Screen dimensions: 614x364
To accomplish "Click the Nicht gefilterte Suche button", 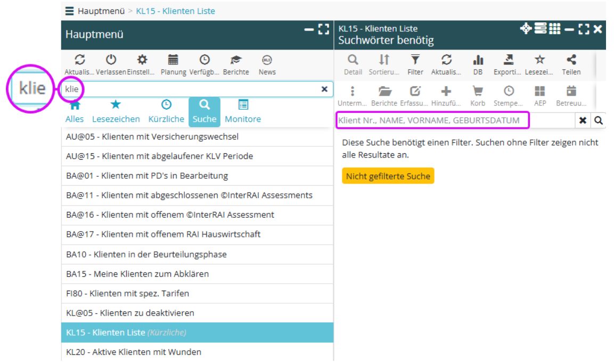I will 388,176.
